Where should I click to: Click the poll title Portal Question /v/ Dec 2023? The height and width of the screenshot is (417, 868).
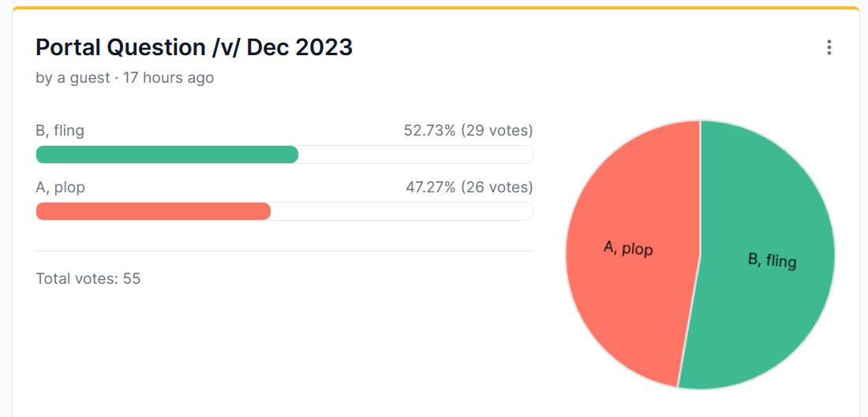point(194,47)
